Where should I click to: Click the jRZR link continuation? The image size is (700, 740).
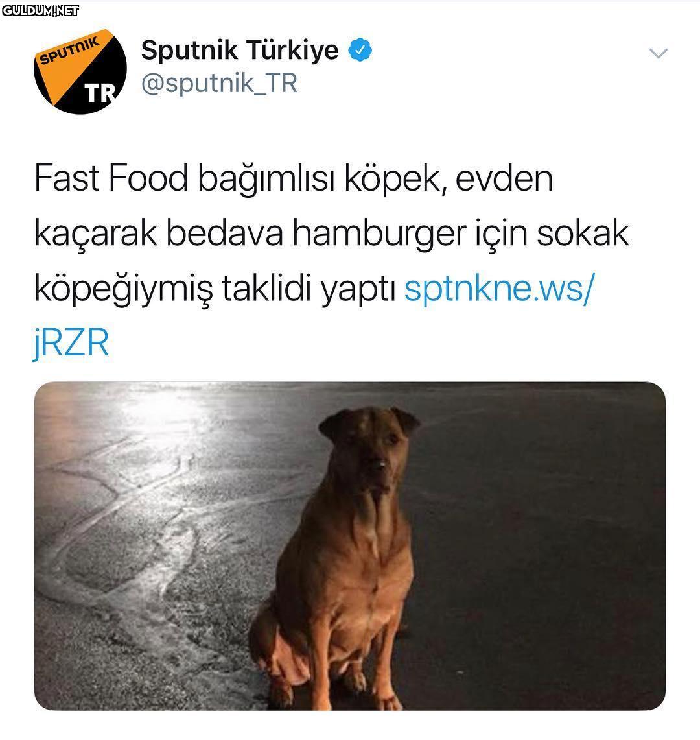click(71, 342)
